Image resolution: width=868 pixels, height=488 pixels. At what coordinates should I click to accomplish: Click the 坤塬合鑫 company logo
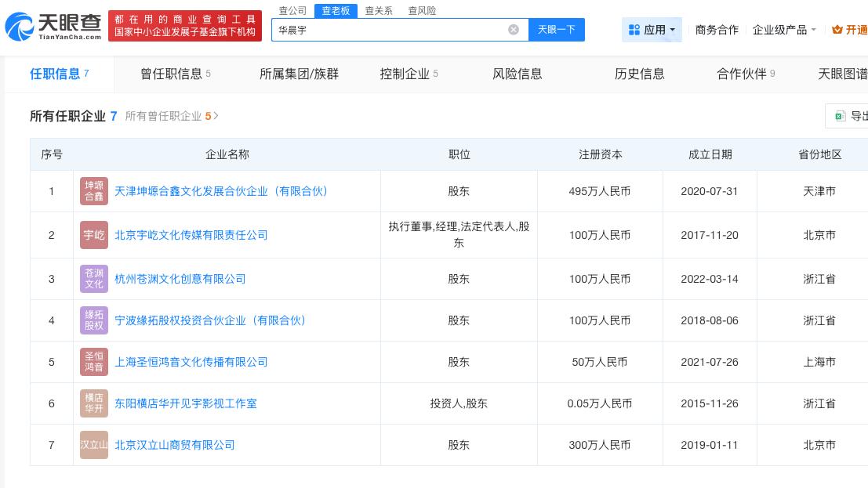pyautogui.click(x=94, y=190)
